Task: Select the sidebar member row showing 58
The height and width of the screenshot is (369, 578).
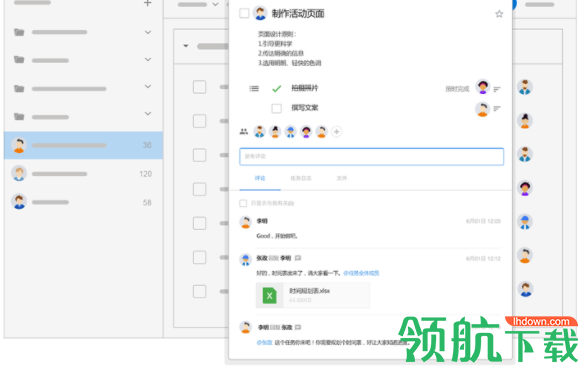Action: (x=83, y=202)
